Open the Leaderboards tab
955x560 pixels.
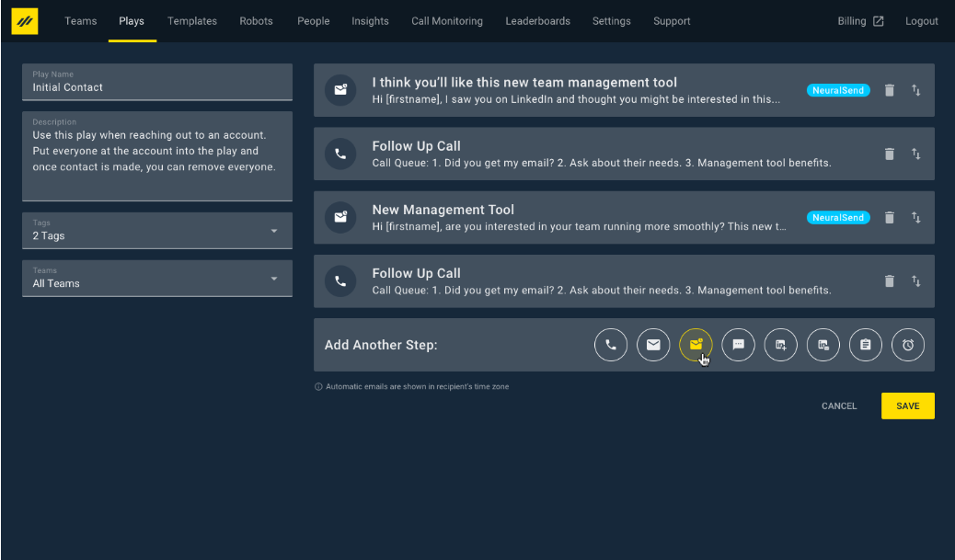pos(538,21)
